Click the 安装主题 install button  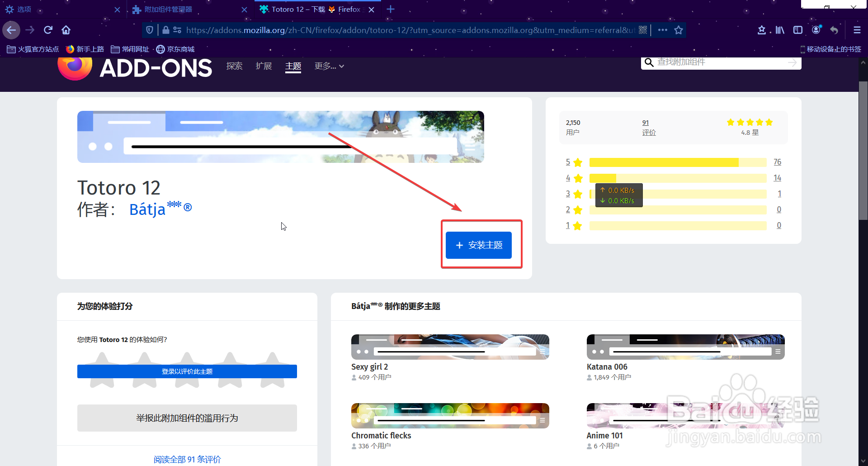point(479,245)
